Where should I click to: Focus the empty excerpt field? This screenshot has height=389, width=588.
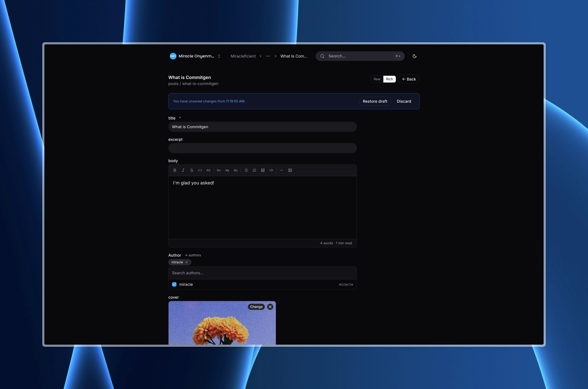(x=262, y=148)
